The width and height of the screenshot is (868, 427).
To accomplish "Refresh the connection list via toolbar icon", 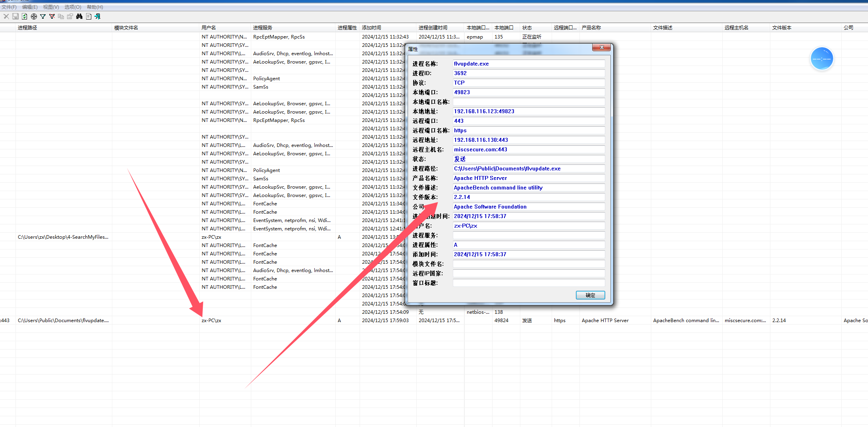I will [x=25, y=16].
